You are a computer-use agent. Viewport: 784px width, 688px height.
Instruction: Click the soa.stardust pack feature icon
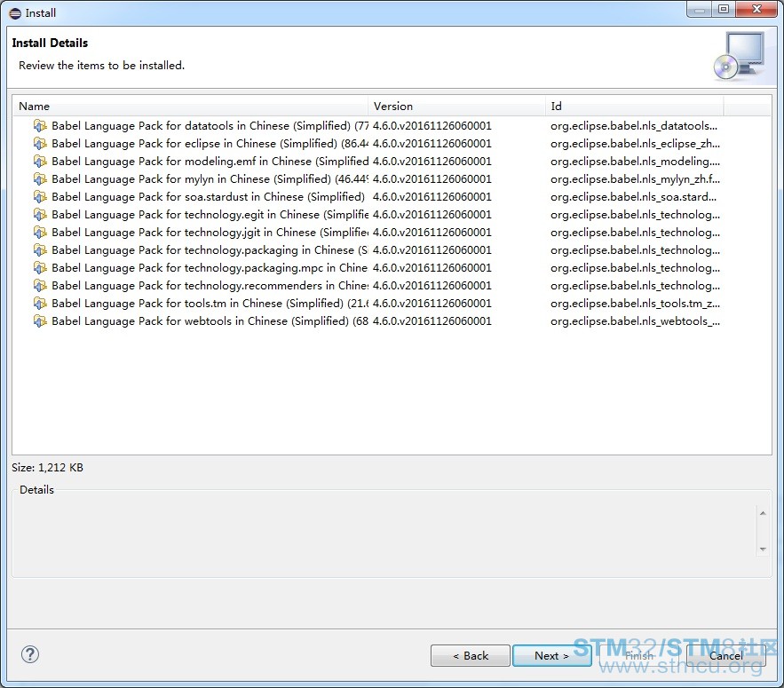pos(40,197)
